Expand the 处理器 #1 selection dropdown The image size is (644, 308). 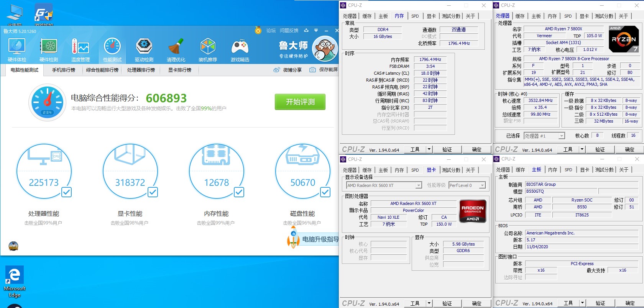(562, 136)
